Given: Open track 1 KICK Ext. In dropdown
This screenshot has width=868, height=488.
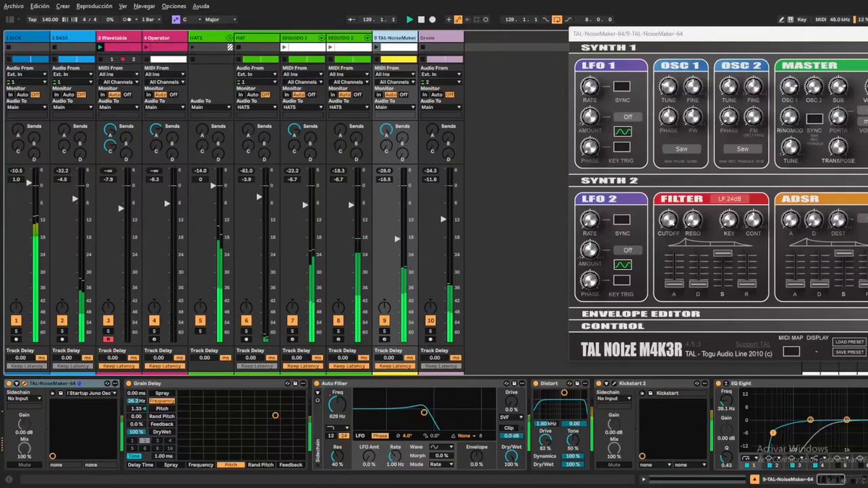Looking at the screenshot, I should click(27, 74).
